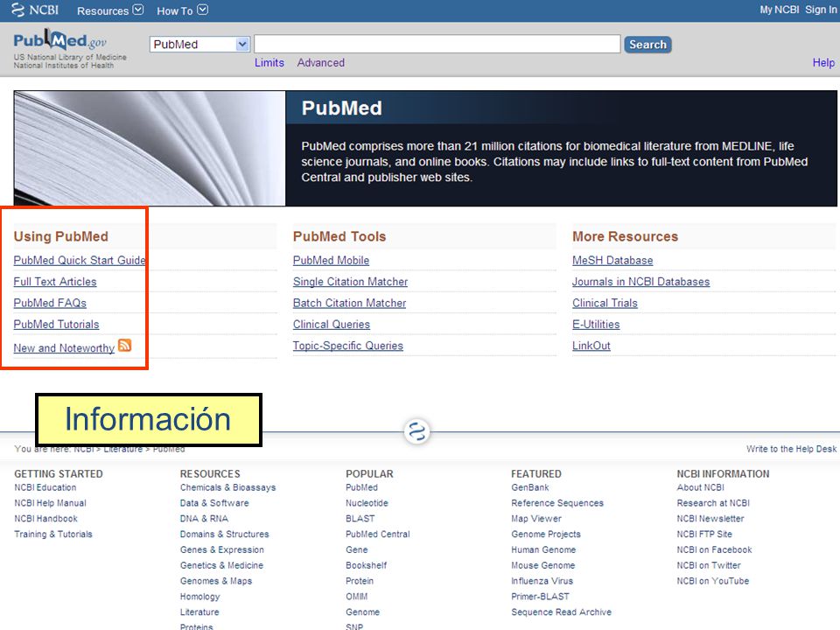
Task: Open PubMed under the Popular column
Action: 361,487
